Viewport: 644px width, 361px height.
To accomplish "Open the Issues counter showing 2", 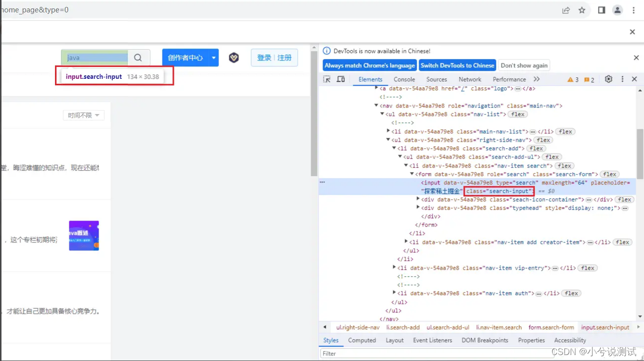I will click(588, 79).
